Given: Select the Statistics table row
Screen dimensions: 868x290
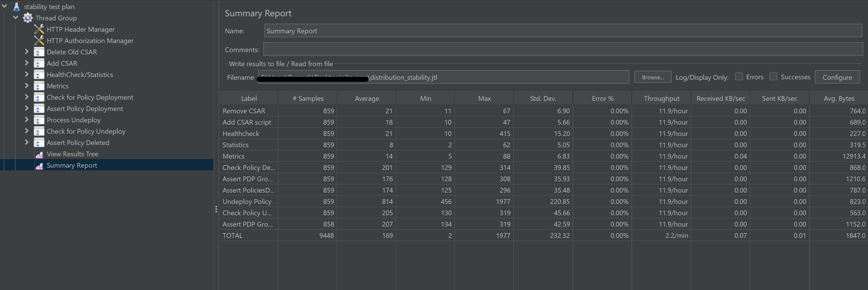Looking at the screenshot, I should (544, 145).
